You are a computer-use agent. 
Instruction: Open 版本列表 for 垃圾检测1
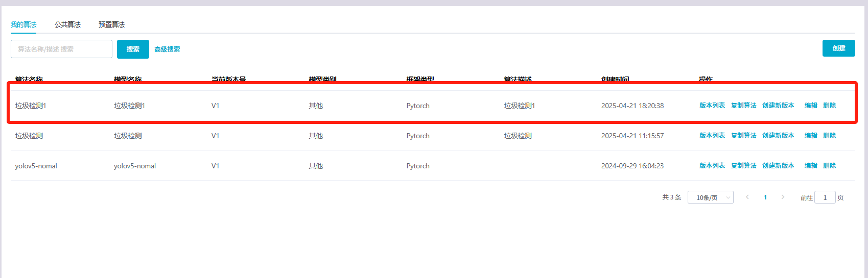click(712, 106)
